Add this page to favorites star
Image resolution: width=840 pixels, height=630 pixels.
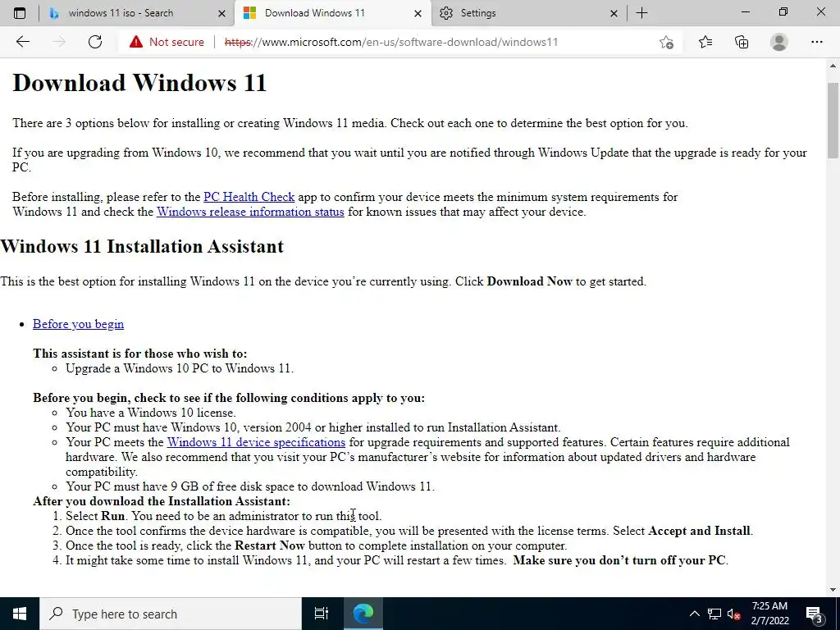point(666,42)
